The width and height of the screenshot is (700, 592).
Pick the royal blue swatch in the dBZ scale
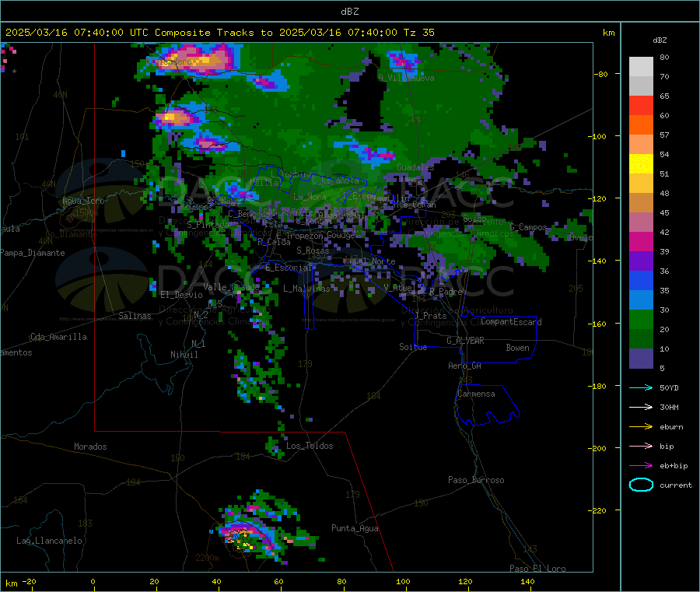(x=641, y=280)
